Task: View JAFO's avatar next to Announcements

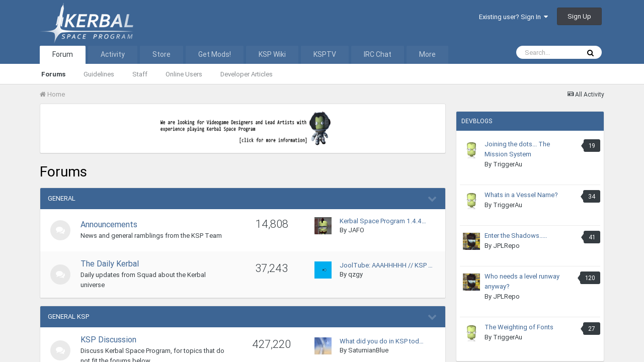Action: [x=323, y=226]
